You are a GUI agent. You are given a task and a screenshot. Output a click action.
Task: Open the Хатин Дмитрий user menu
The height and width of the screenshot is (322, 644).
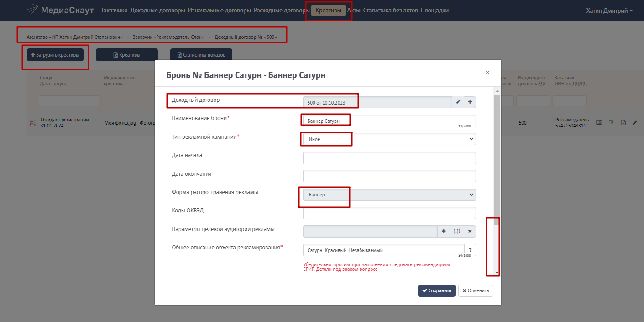coord(609,10)
